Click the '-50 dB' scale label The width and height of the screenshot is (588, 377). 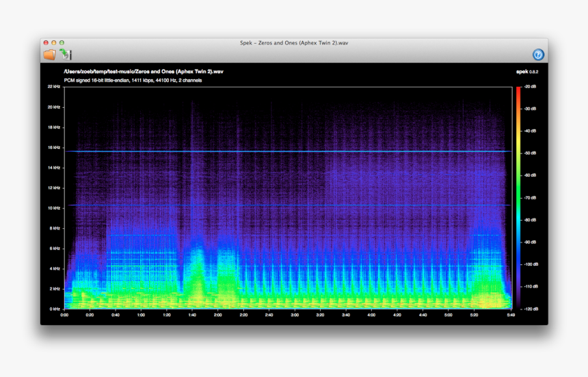530,153
